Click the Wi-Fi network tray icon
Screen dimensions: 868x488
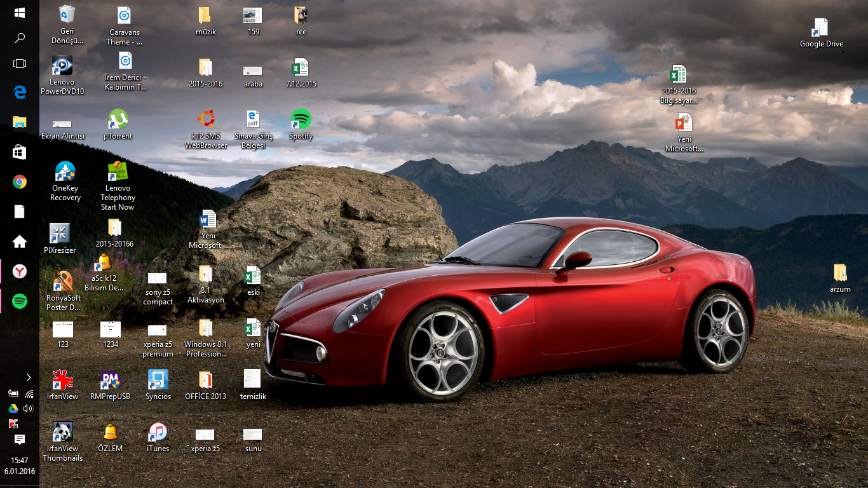[29, 394]
